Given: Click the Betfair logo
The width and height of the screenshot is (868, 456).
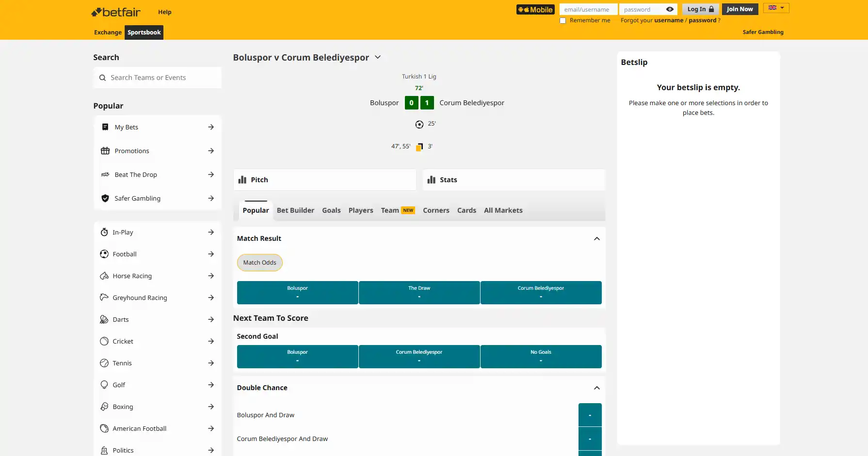Looking at the screenshot, I should tap(116, 12).
